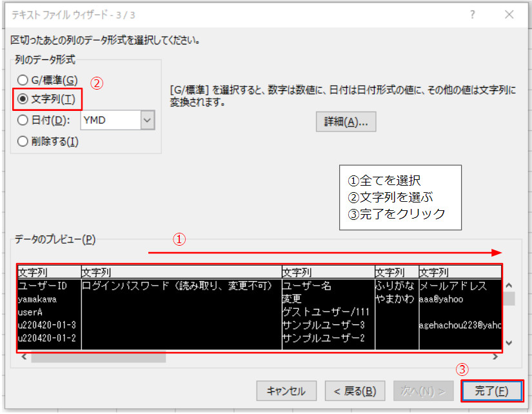Click the help question mark icon

(472, 15)
